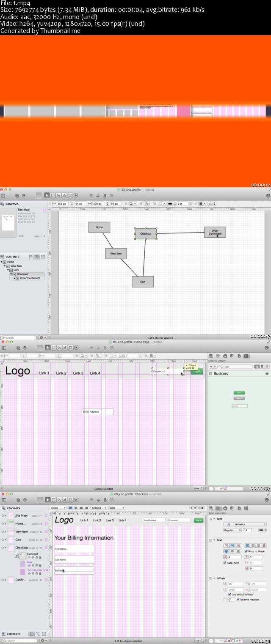The image size is (271, 644).
Task: Click the Your Billing Information heading
Action: [84, 538]
